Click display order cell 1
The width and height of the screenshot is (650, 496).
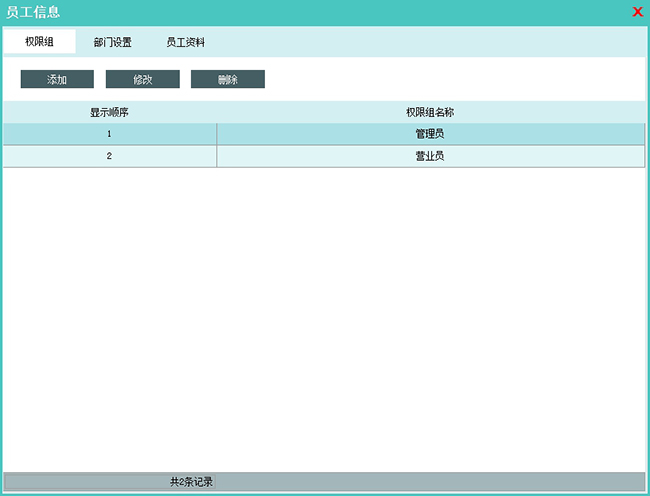109,134
